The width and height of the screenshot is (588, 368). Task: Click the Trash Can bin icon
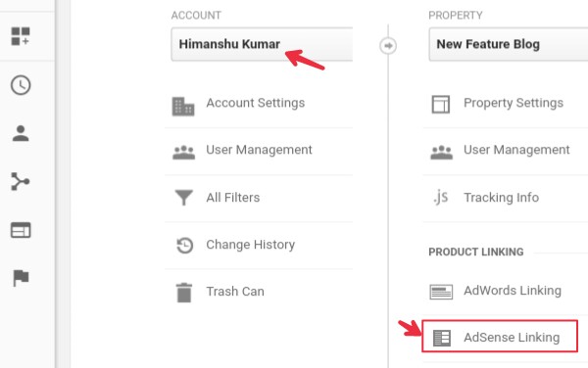[184, 293]
